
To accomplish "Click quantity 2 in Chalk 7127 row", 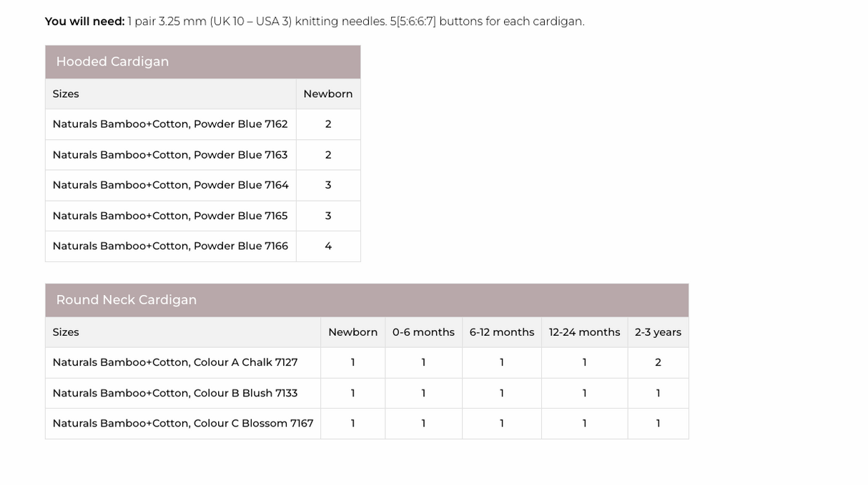I will click(x=658, y=362).
